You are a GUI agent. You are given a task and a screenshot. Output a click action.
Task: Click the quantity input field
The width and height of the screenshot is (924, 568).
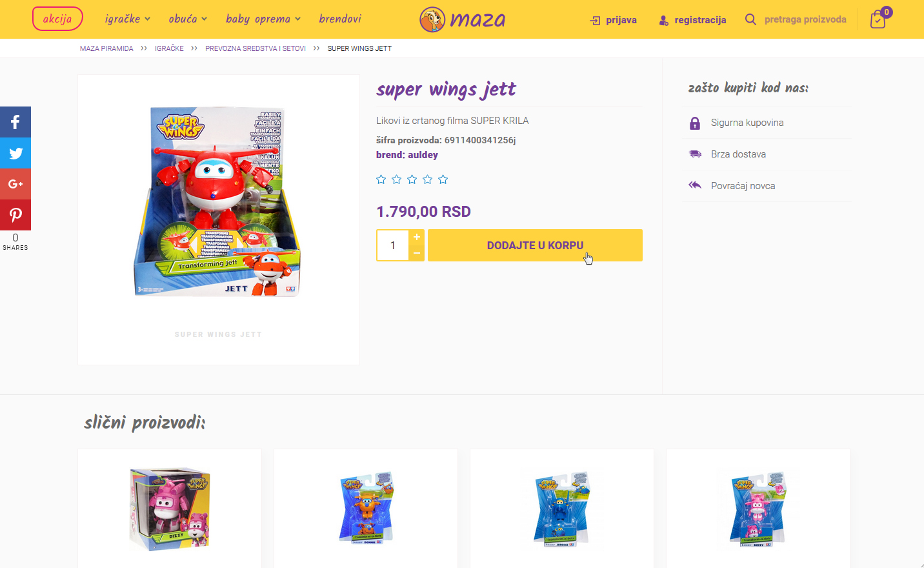393,245
